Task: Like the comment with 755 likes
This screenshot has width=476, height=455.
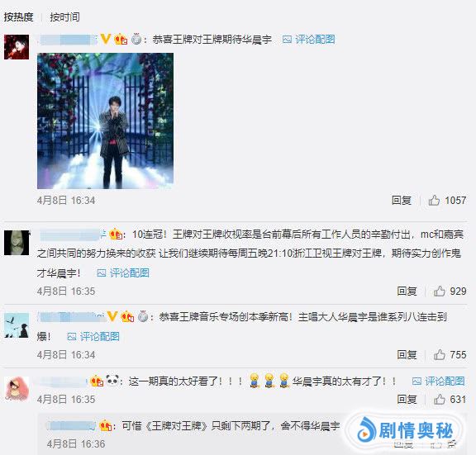Action: click(x=440, y=354)
